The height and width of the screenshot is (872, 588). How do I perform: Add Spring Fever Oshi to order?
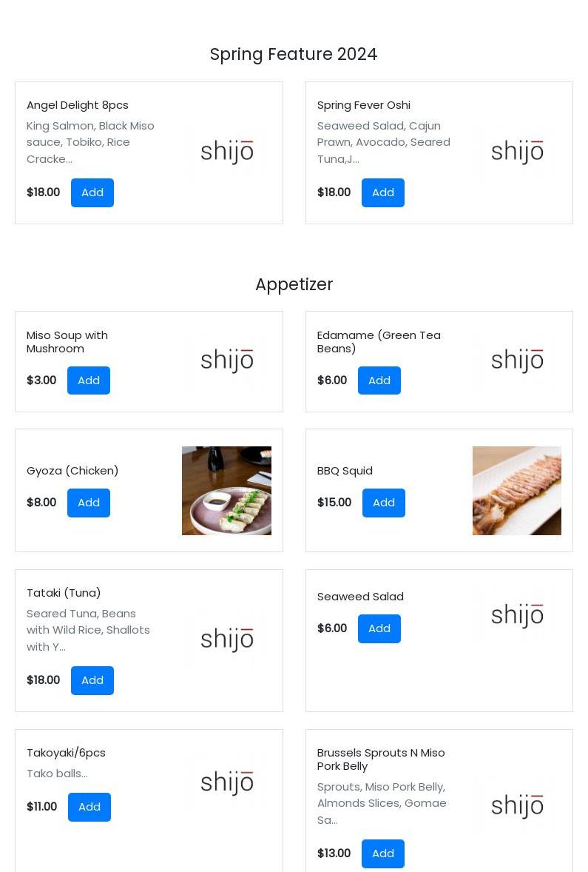[383, 192]
